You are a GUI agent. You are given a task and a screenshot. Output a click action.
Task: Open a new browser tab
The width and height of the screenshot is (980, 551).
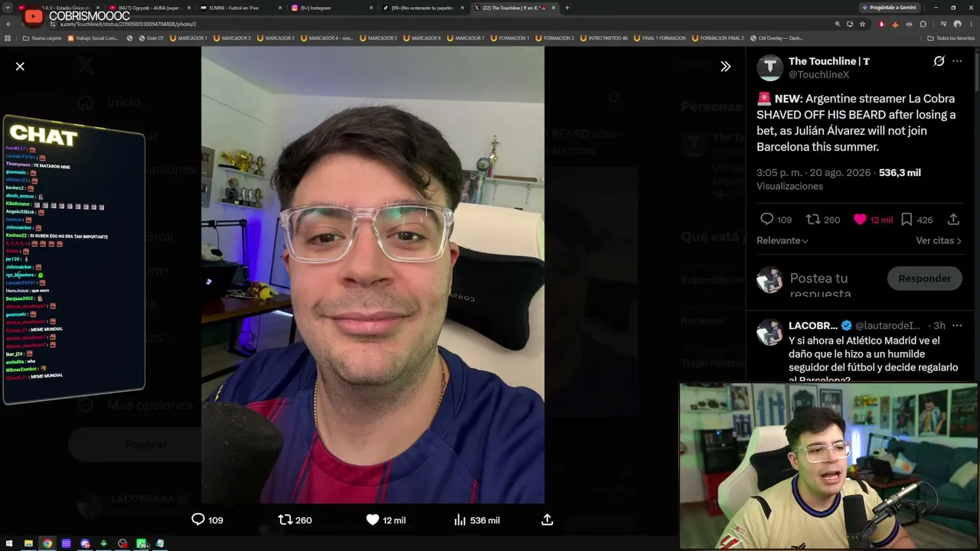tap(567, 8)
